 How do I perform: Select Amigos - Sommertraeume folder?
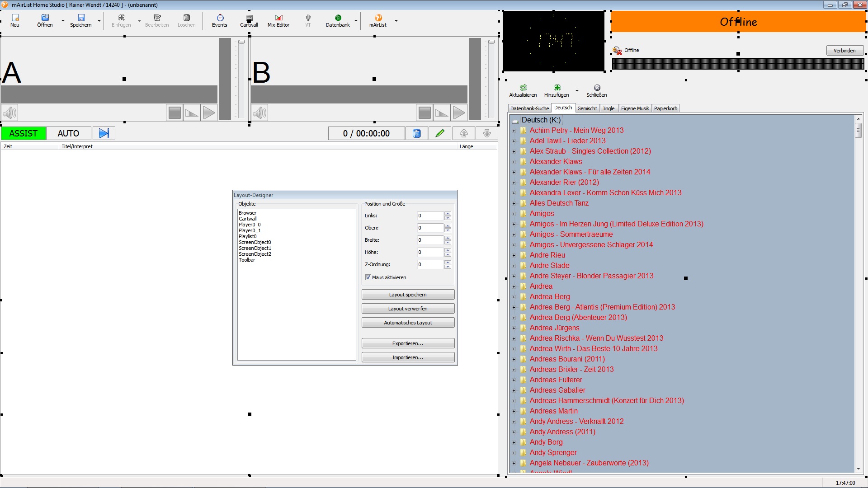click(571, 235)
